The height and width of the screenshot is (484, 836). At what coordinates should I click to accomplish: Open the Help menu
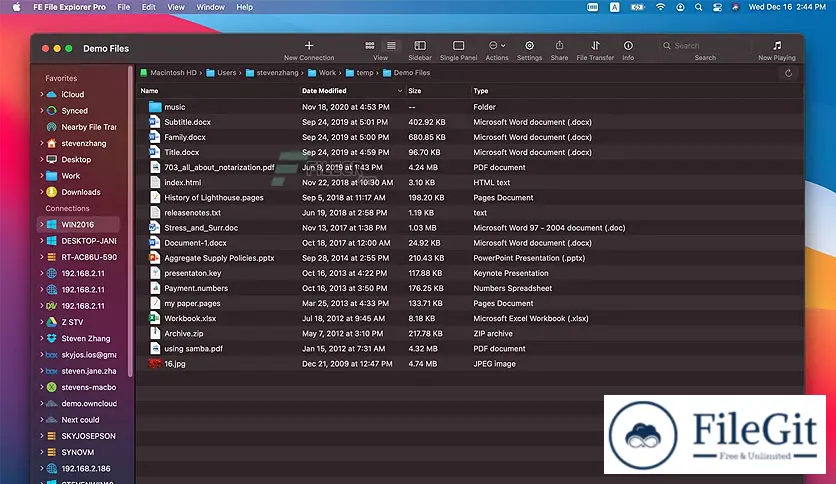(x=245, y=7)
